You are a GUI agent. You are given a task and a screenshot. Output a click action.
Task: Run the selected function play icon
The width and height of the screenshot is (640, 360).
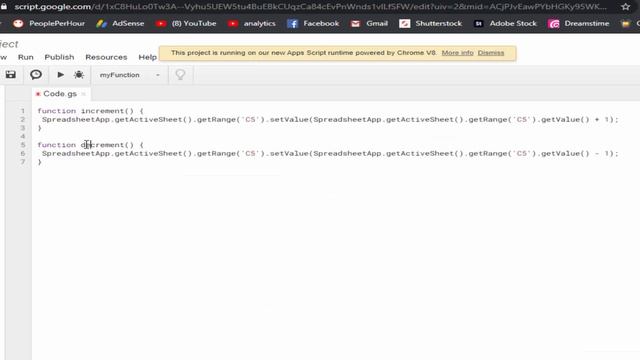(60, 75)
